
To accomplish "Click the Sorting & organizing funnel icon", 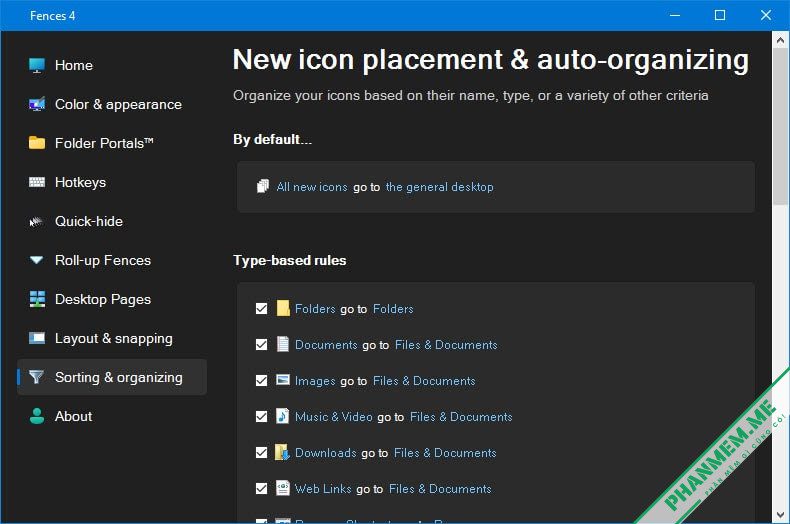I will click(37, 377).
